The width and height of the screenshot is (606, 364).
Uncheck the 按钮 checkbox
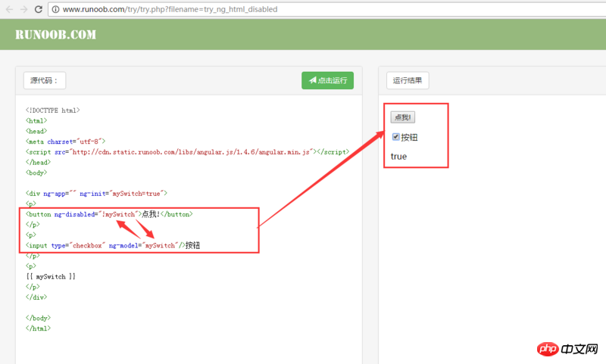395,137
